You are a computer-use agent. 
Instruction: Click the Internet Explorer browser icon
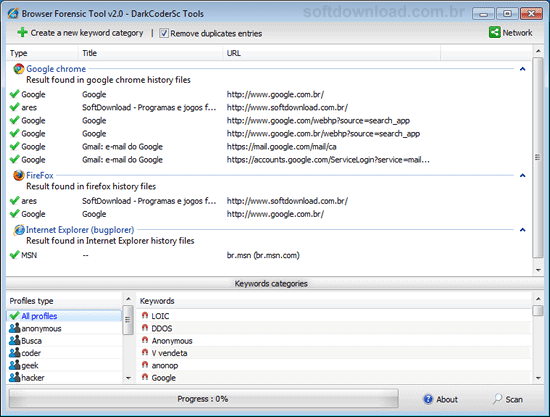click(19, 230)
